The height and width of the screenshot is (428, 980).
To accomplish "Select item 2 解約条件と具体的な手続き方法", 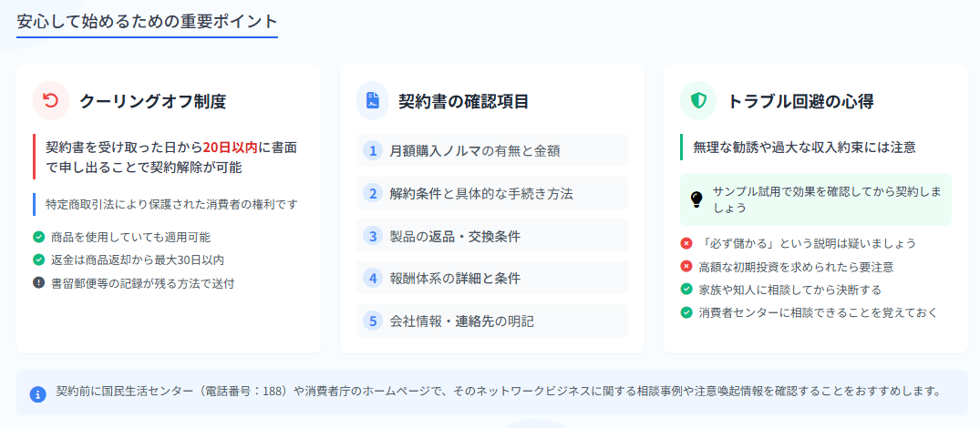I will point(492,193).
